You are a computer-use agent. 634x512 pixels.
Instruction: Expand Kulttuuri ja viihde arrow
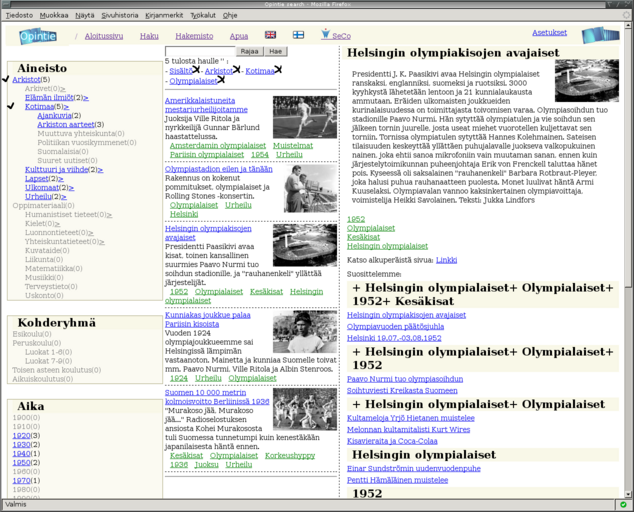click(x=100, y=170)
